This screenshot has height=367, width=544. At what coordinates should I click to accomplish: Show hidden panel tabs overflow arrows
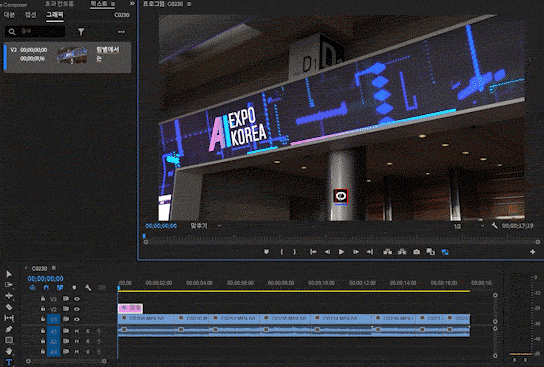click(132, 3)
